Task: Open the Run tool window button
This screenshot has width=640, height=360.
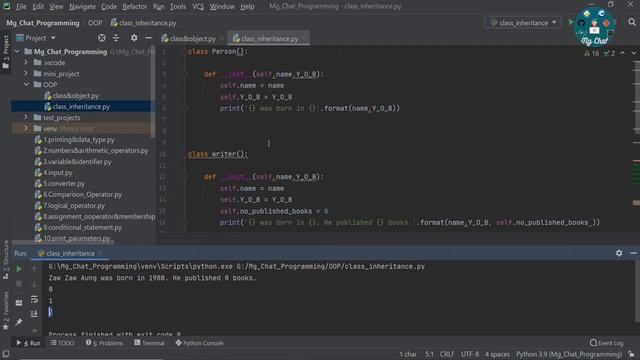Action: pyautogui.click(x=29, y=343)
